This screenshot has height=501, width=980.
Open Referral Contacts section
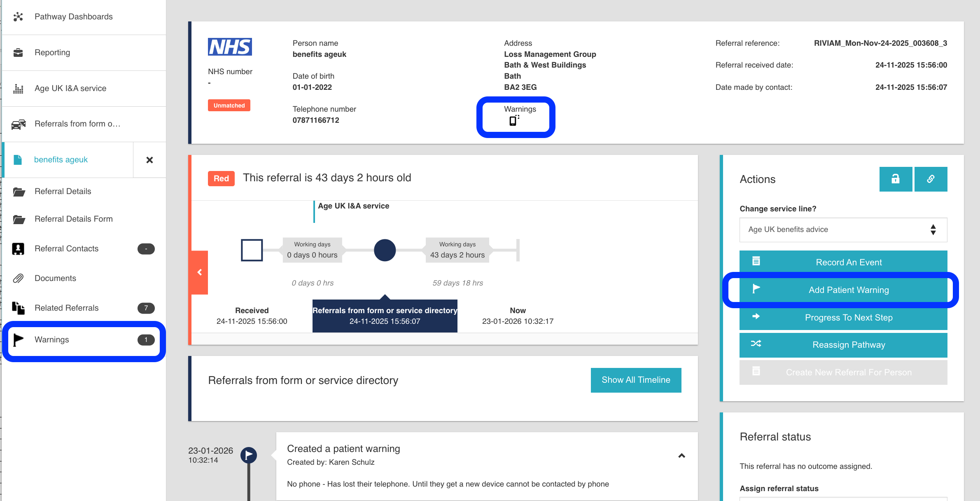tap(66, 249)
